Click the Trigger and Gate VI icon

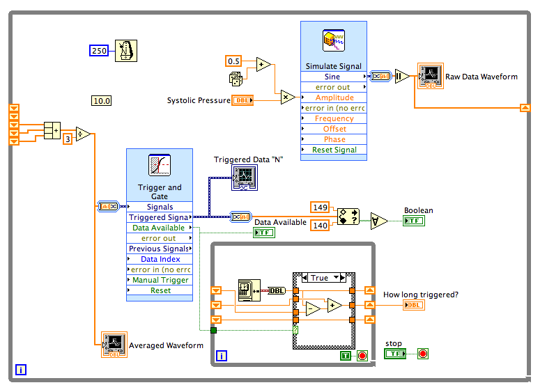160,165
